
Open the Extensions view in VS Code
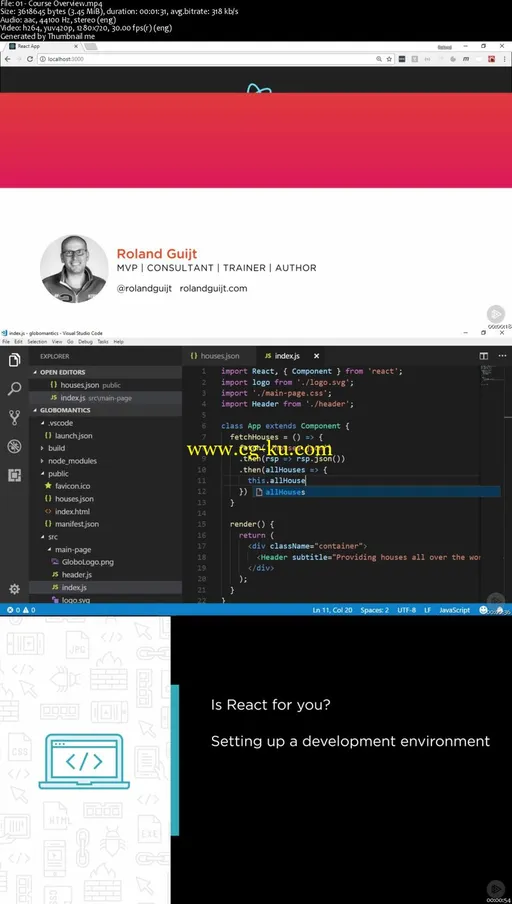(x=14, y=475)
